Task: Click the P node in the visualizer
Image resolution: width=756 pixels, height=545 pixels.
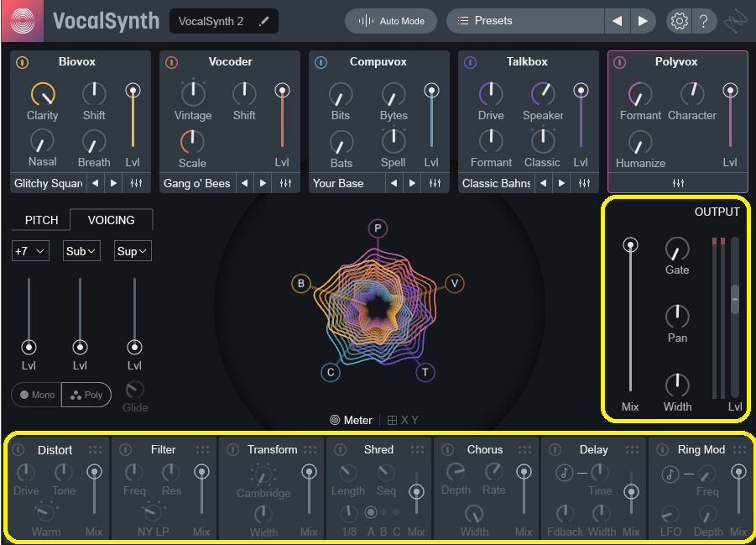Action: tap(378, 228)
